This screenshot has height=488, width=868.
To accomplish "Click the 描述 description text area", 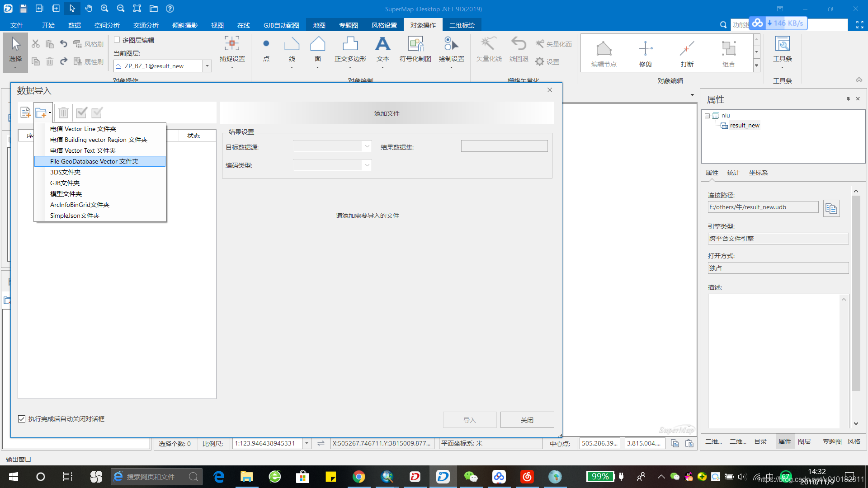I will pos(774,361).
